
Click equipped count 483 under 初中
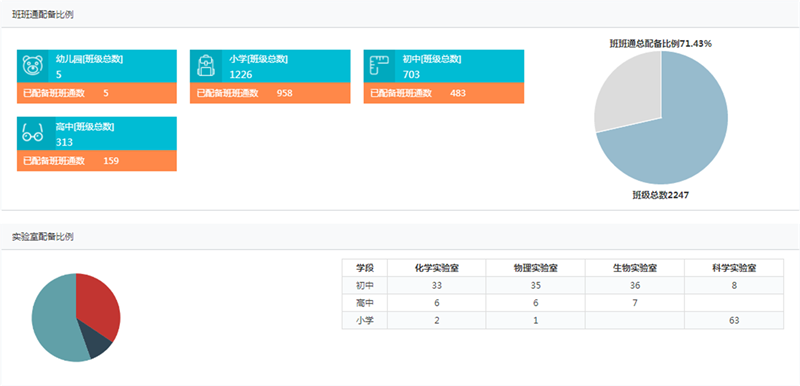tap(458, 93)
